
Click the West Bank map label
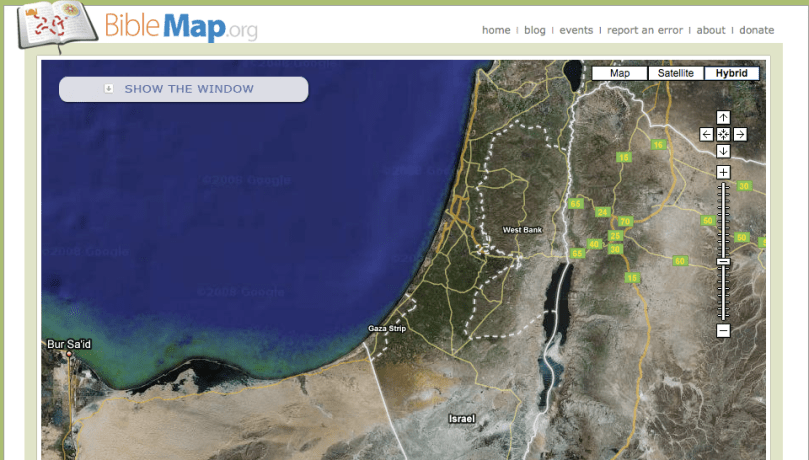coord(522,230)
